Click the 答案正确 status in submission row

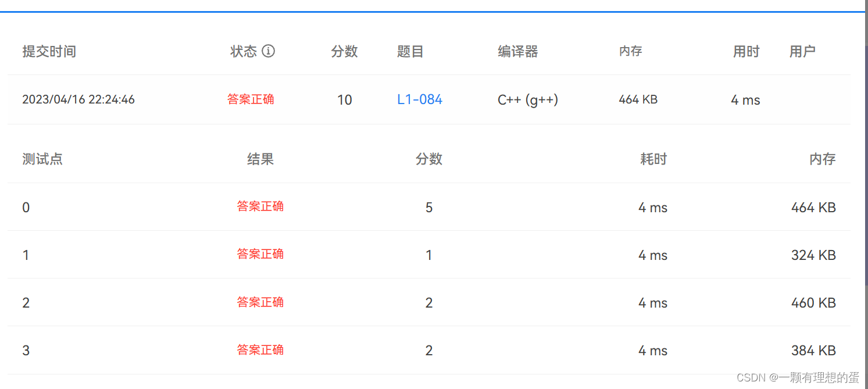(x=251, y=99)
